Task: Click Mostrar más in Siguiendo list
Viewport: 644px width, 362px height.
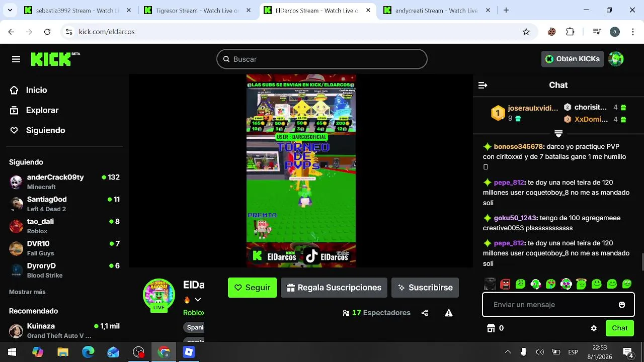Action: (x=27, y=292)
